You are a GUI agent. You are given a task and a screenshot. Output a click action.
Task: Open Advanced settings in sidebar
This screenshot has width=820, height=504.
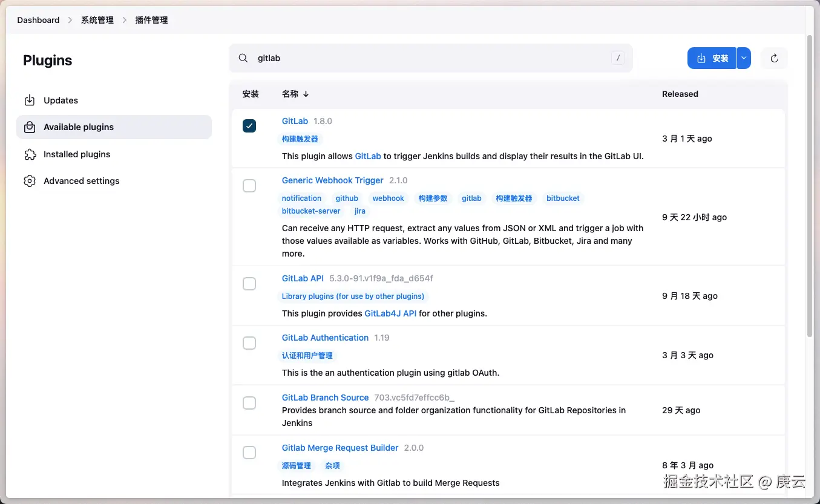pos(114,181)
